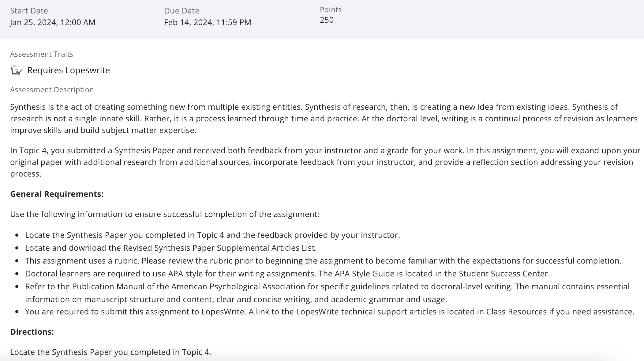
Task: Select the Feb 14, 2024 due date value
Action: 208,22
